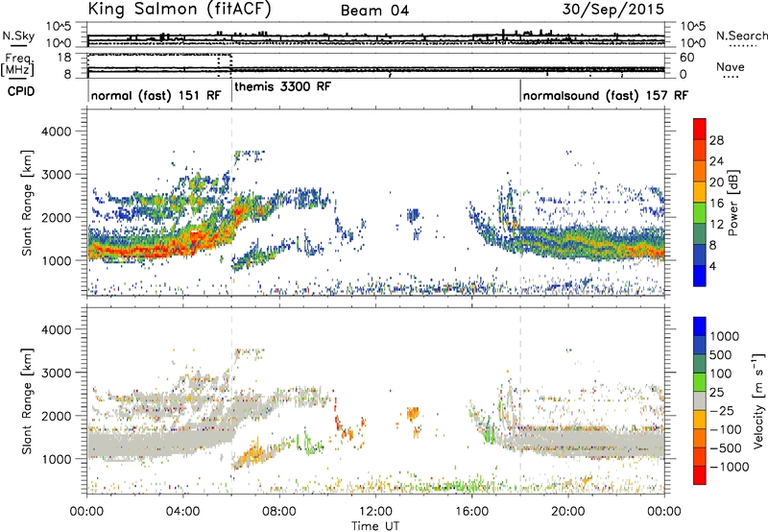Click the Power [dB] colorbar label
This screenshot has width=768, height=532.
coord(733,203)
